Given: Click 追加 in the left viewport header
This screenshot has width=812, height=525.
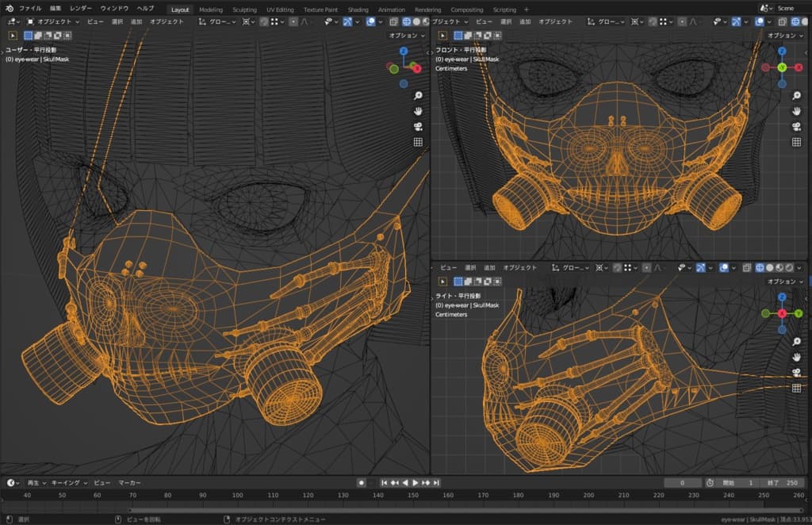Looking at the screenshot, I should tap(136, 21).
